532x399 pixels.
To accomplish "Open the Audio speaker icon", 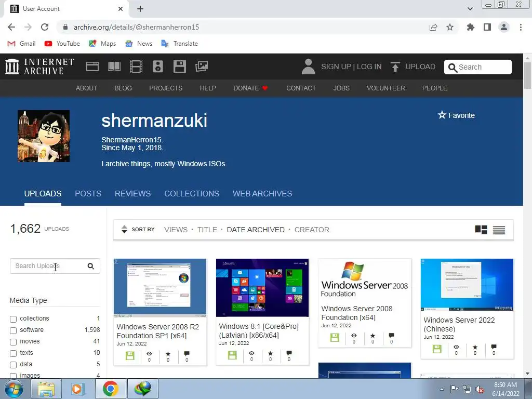I will [158, 66].
